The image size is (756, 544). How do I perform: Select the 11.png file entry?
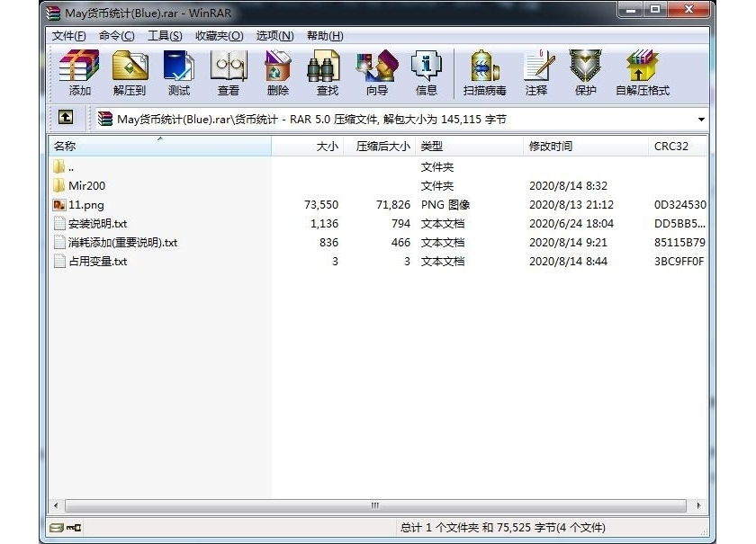(x=85, y=205)
